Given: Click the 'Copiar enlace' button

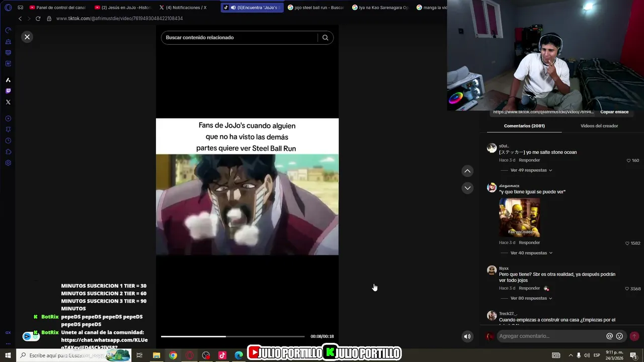Looking at the screenshot, I should click(x=614, y=112).
